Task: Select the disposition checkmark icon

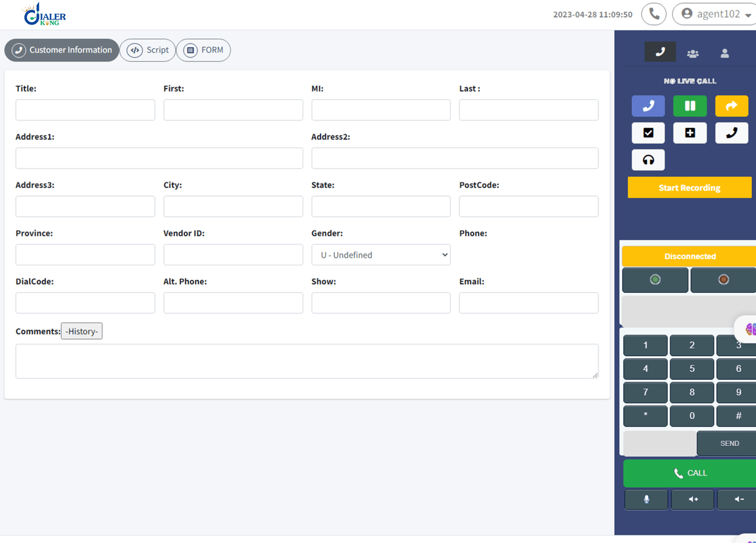Action: pos(648,133)
